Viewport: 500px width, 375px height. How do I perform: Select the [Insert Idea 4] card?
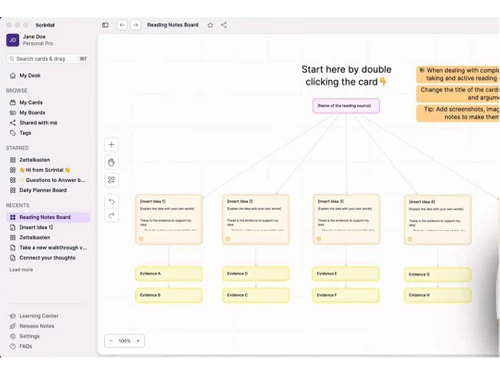(438, 220)
